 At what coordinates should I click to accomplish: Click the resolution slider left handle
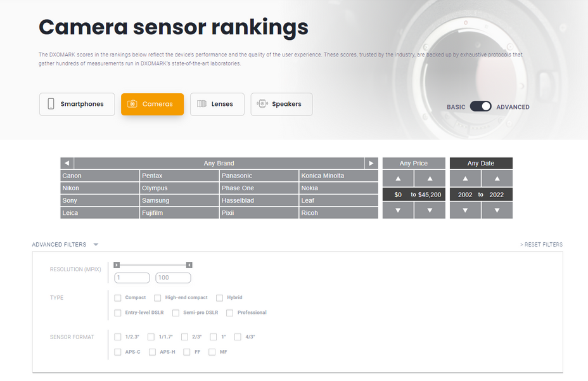coord(117,265)
